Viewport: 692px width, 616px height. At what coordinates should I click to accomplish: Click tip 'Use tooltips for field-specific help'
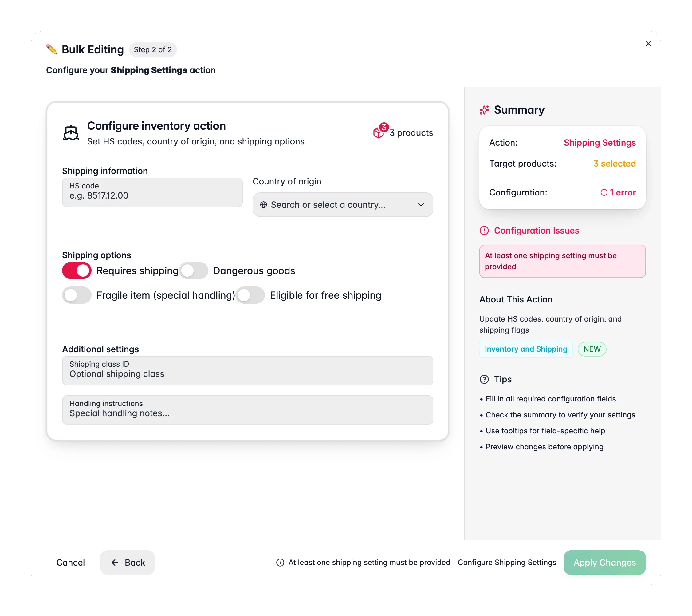coord(545,431)
